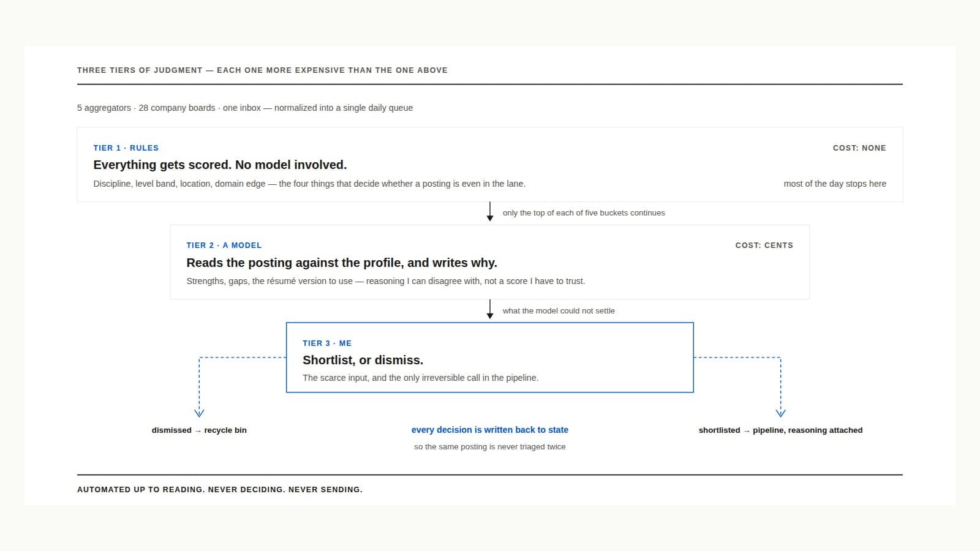Click 'The scarce input, and the only irreversible call'
The image size is (980, 551).
[421, 378]
